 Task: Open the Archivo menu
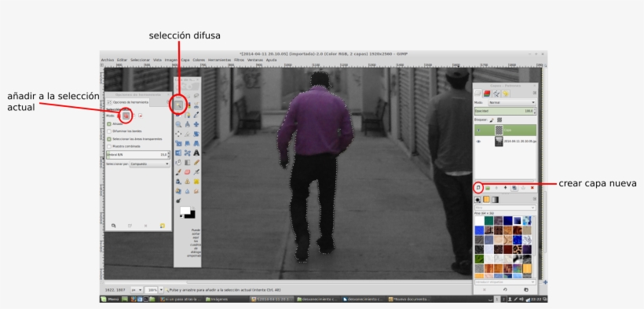coord(107,60)
